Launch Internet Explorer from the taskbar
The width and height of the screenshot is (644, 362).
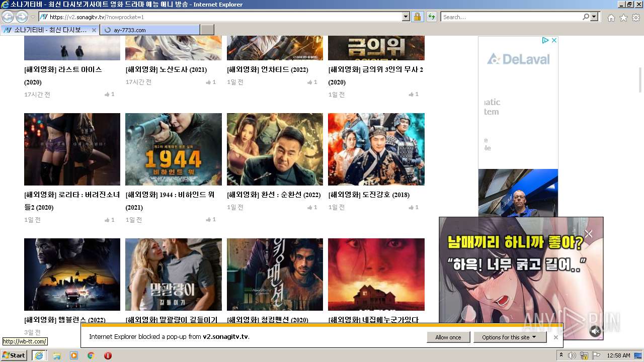pyautogui.click(x=39, y=355)
